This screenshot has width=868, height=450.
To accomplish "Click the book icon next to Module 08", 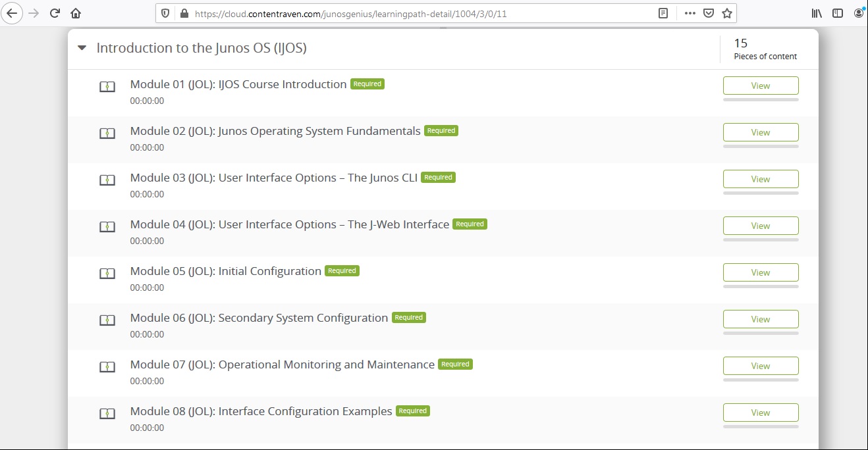I will (x=107, y=413).
